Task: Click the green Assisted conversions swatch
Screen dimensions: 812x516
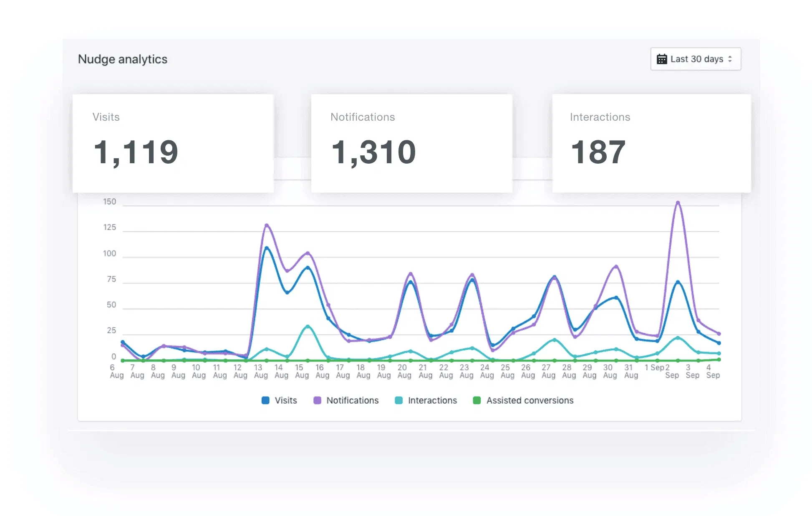Action: (x=477, y=400)
